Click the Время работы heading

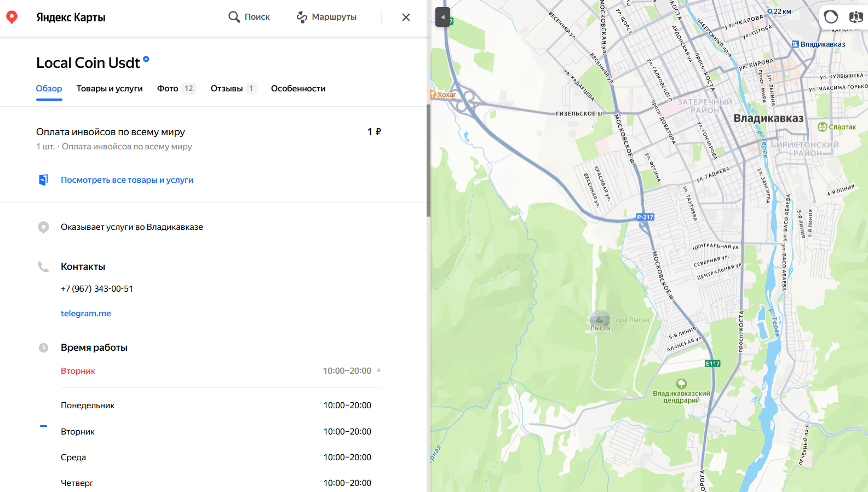point(94,348)
